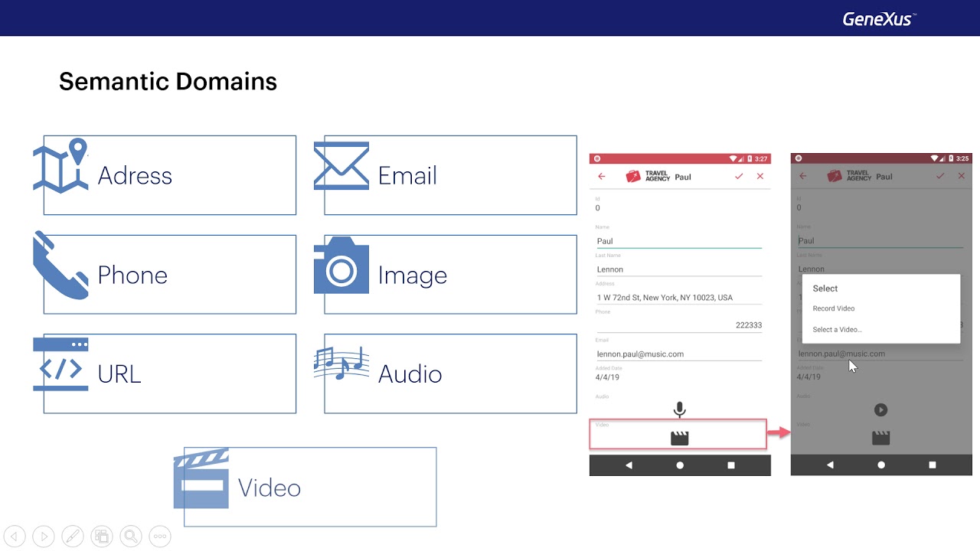980x551 pixels.
Task: Tap the back arrow in left phone
Action: tap(602, 177)
